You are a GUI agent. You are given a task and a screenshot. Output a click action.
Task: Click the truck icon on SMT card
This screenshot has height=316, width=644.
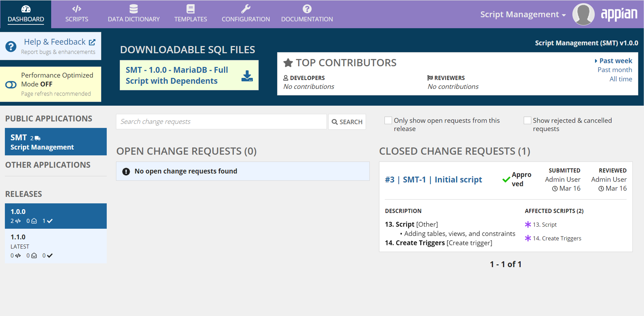38,138
